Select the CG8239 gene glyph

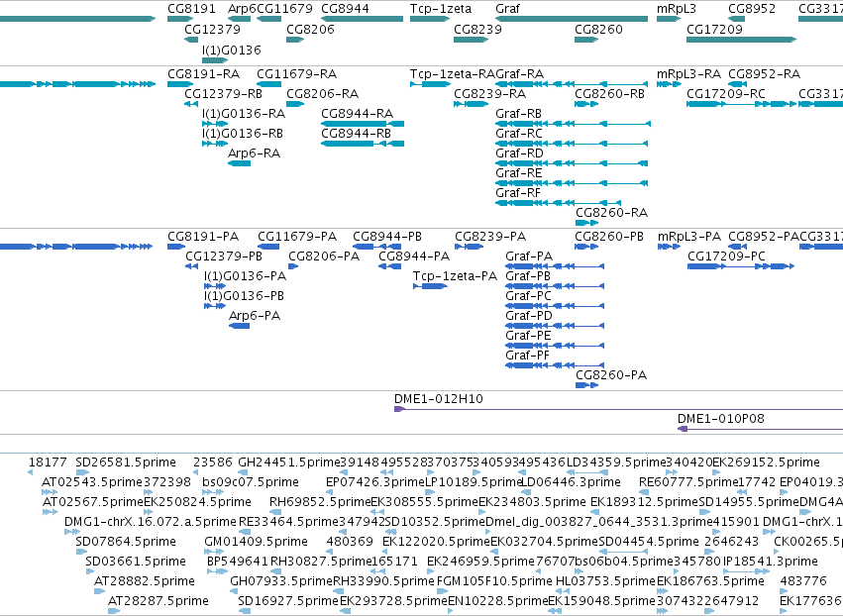(471, 40)
